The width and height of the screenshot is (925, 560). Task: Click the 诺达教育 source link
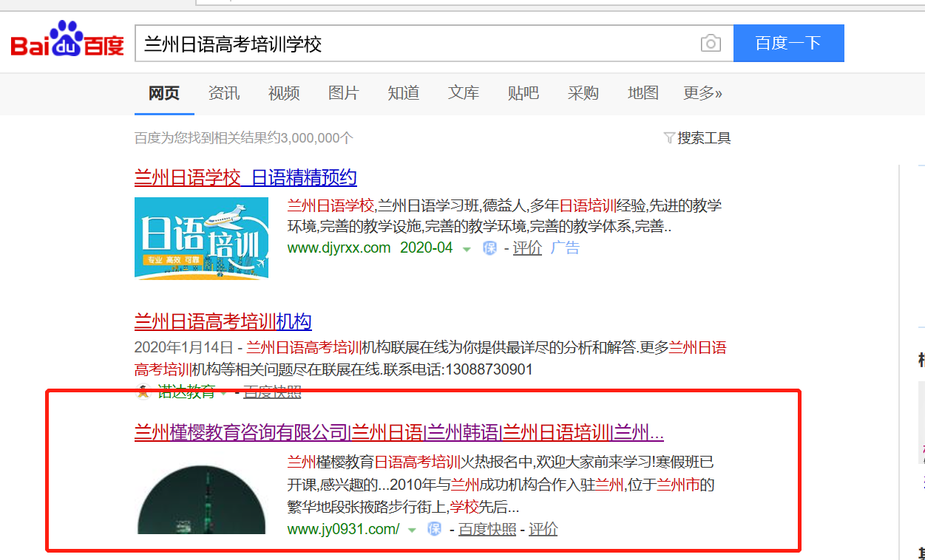[x=186, y=392]
